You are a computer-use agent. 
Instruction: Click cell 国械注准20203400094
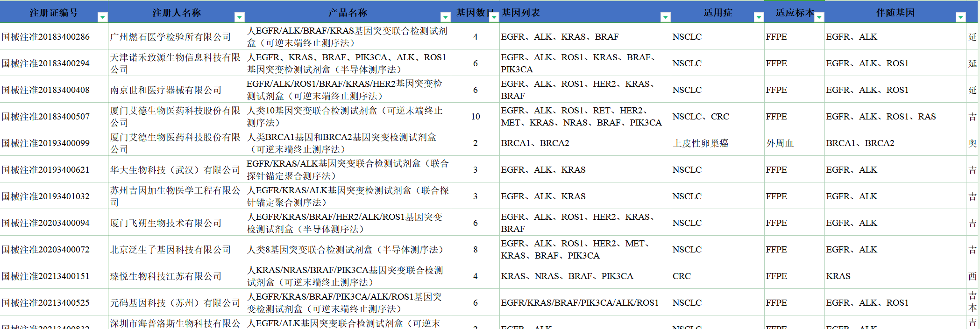click(x=54, y=223)
